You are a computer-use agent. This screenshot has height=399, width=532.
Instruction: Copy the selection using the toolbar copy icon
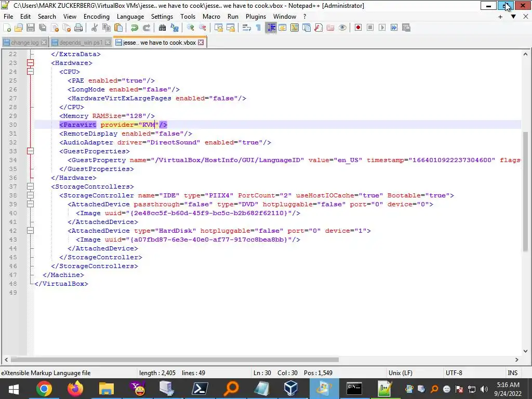pyautogui.click(x=106, y=28)
